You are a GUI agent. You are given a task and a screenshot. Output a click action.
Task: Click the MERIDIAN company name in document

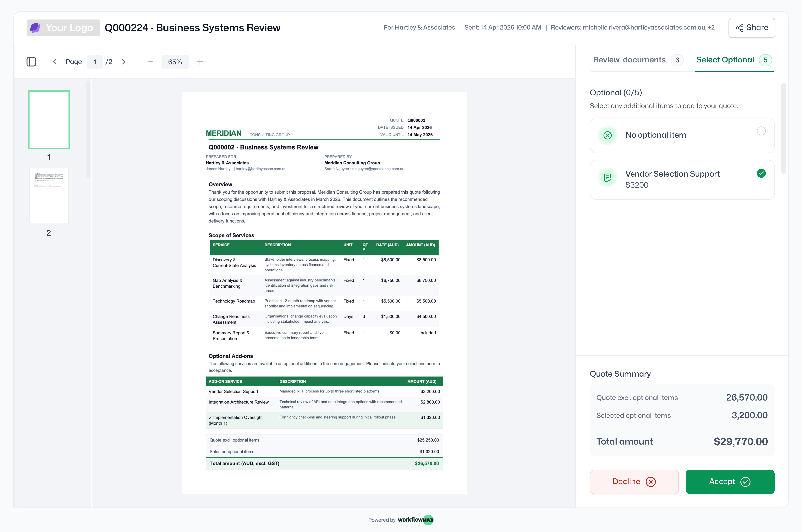(224, 133)
